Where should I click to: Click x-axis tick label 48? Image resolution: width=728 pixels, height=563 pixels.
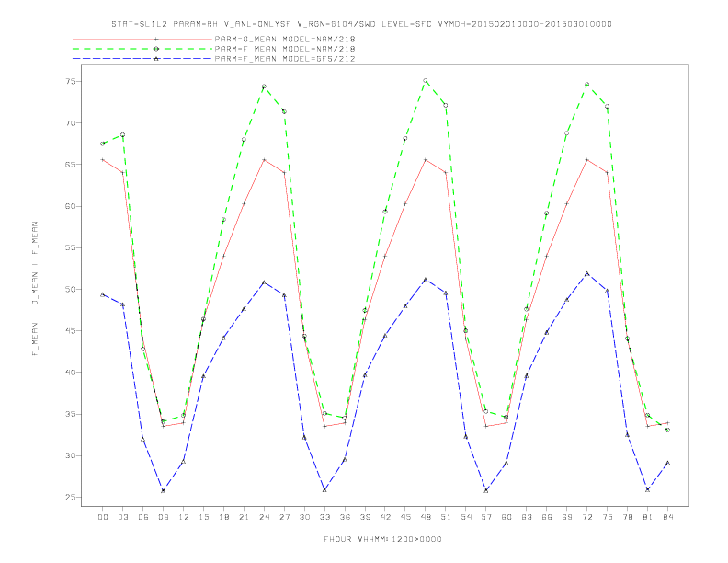coord(426,517)
